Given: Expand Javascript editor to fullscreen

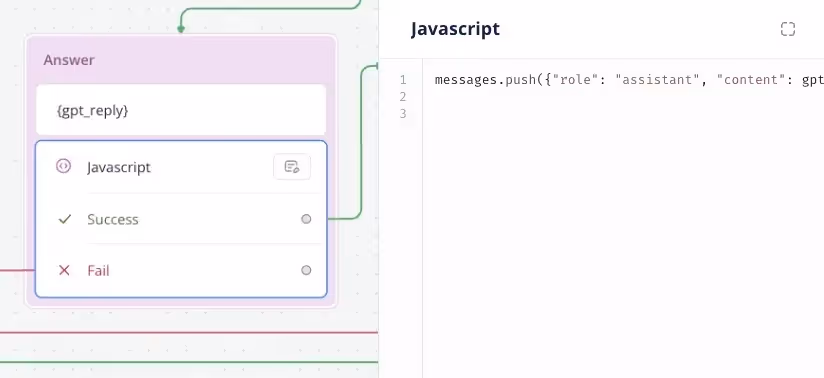Looking at the screenshot, I should [787, 29].
